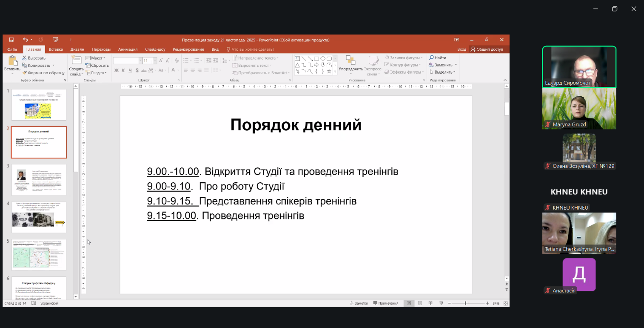
Task: Select the Format Painter (Формат по образцу) tool
Action: coord(25,73)
